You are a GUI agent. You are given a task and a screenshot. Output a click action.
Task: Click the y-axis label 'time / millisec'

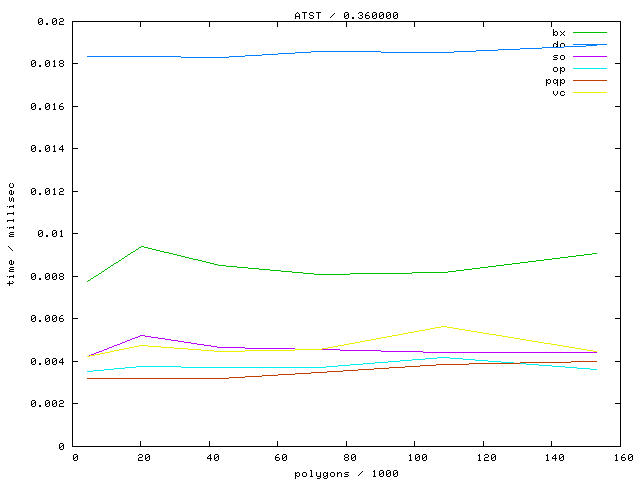click(x=10, y=233)
